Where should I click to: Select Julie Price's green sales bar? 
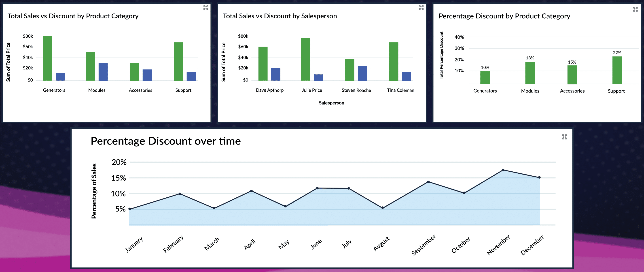click(305, 59)
